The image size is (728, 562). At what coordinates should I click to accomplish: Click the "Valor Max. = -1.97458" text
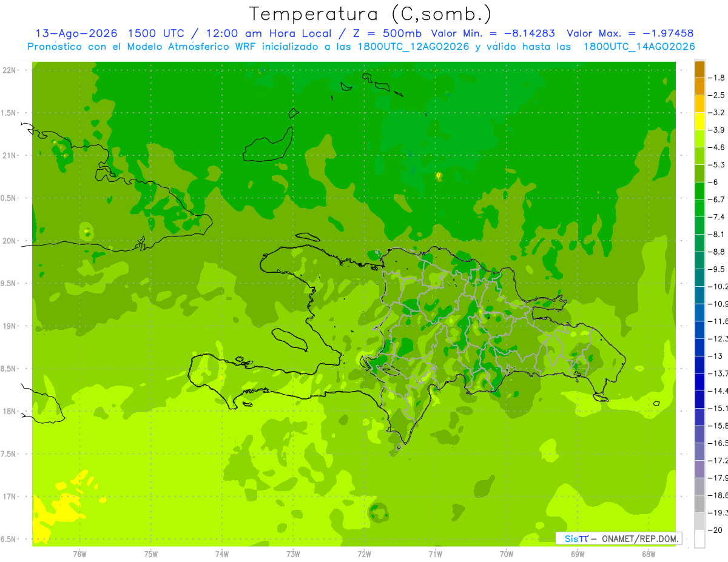coord(630,33)
